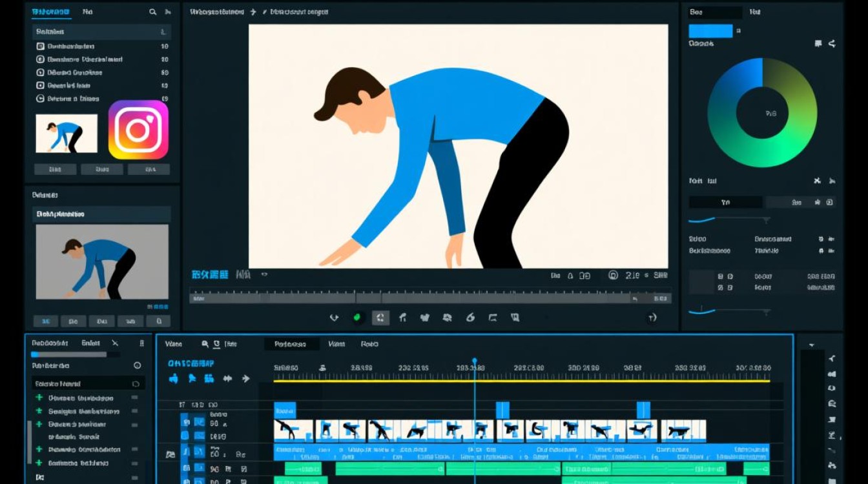
Task: Toggle the checkbox on the first media list item
Action: click(x=40, y=46)
